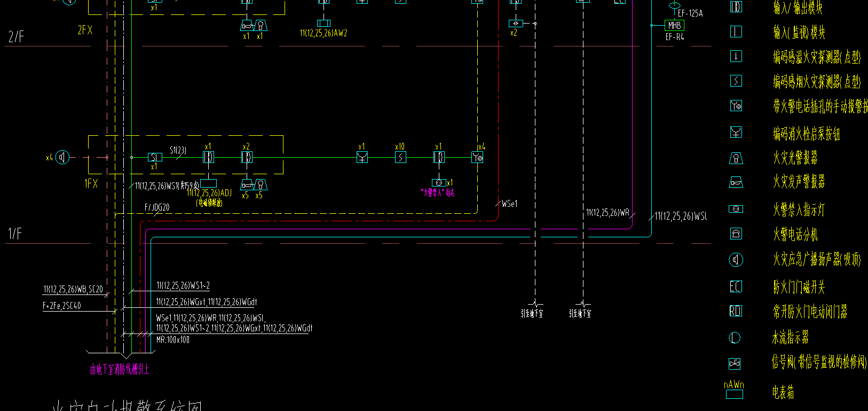Viewport: 868px width, 411px height.
Task: Click the legend text 电表箱
Action: coord(783,392)
